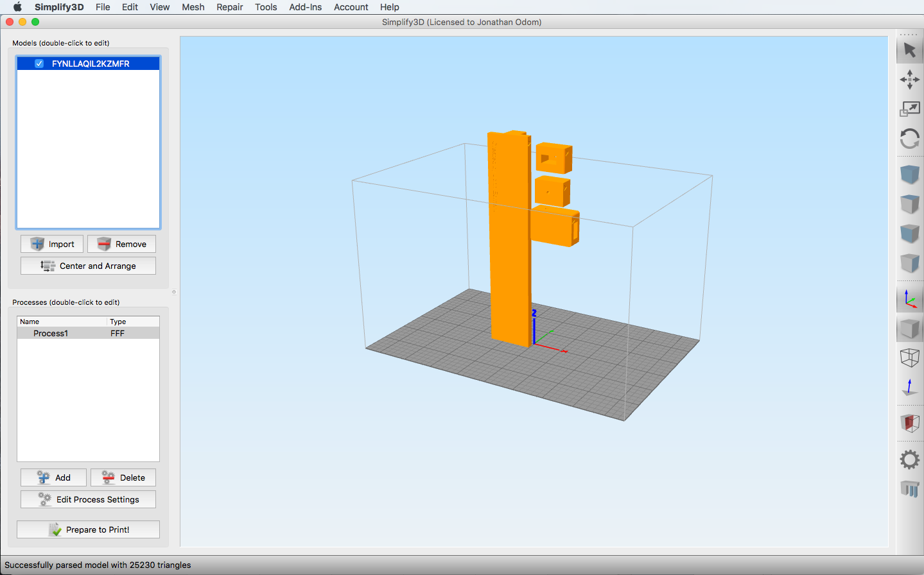This screenshot has width=924, height=575.
Task: Choose the scale model tool
Action: pos(909,109)
